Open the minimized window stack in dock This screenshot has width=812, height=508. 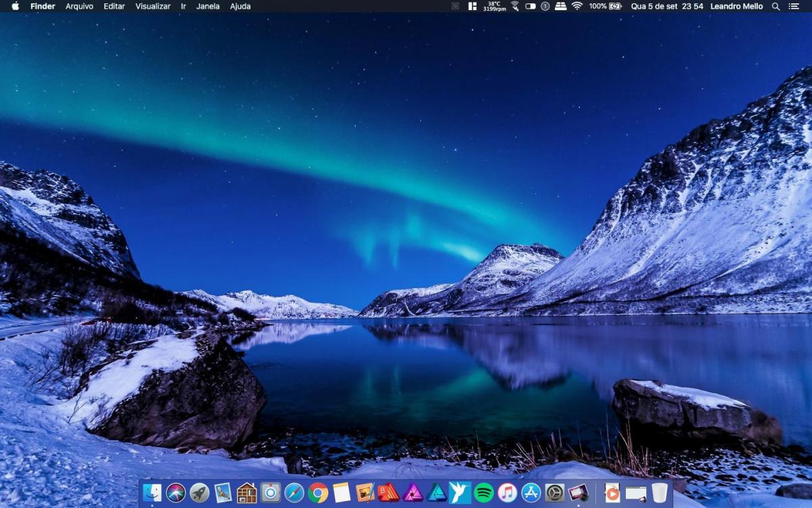coord(636,493)
